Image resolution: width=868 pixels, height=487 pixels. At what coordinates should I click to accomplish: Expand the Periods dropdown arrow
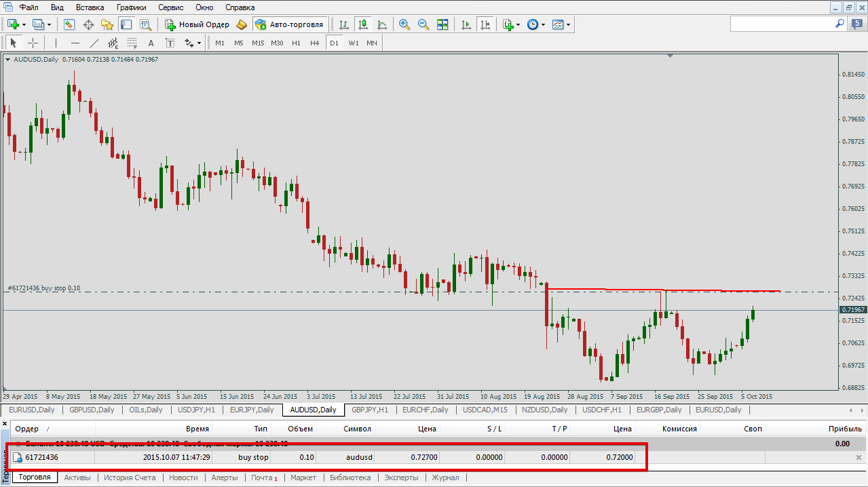[544, 24]
